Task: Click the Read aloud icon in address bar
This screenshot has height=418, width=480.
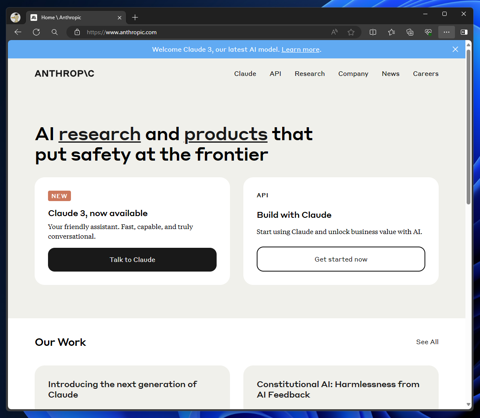Action: [x=334, y=32]
